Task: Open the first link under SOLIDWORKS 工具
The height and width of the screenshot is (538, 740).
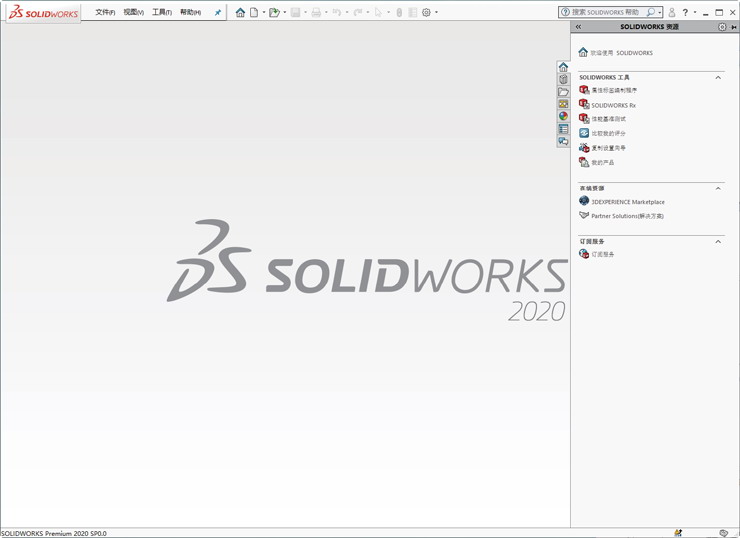Action: pyautogui.click(x=608, y=90)
